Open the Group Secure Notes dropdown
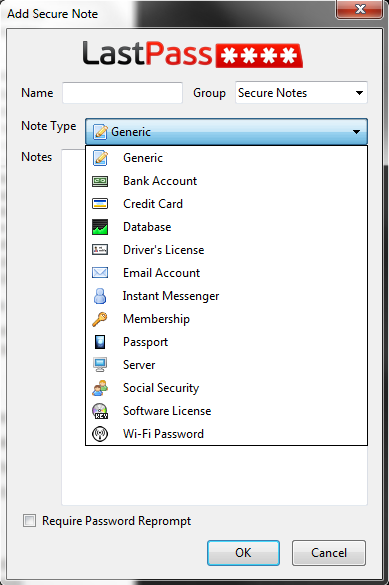389x585 pixels. pos(301,93)
